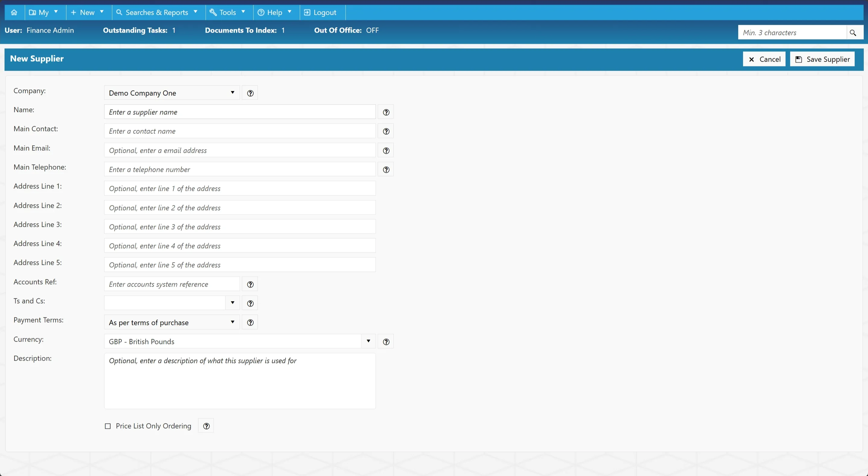Screen dimensions: 868x476
Task: Click into the supplier Name field
Action: click(x=240, y=112)
